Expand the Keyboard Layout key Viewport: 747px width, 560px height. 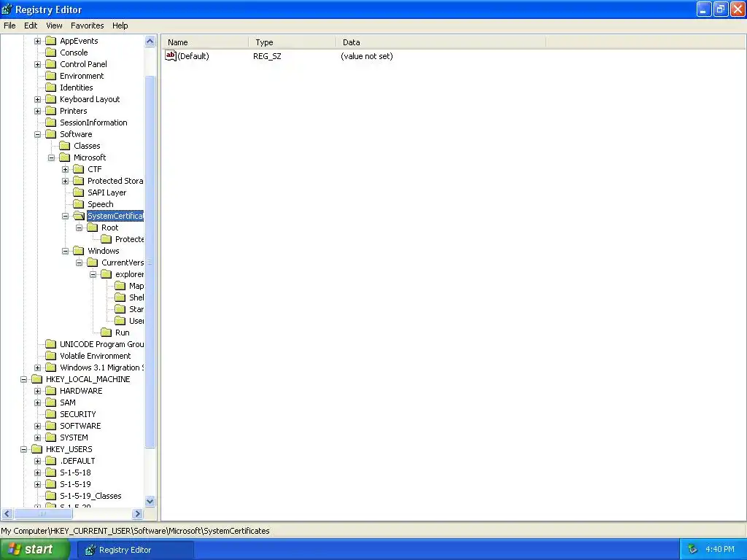[x=38, y=99]
